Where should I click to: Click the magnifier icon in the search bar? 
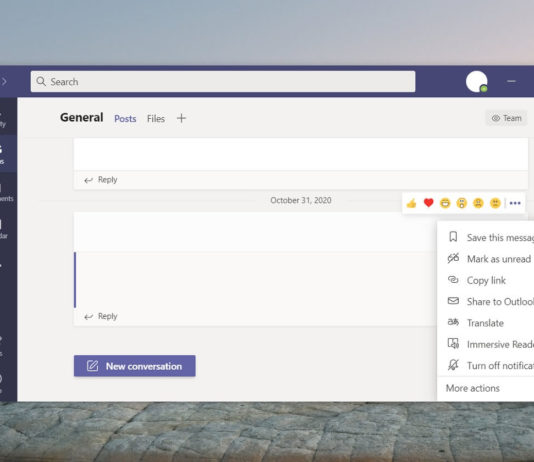click(41, 81)
